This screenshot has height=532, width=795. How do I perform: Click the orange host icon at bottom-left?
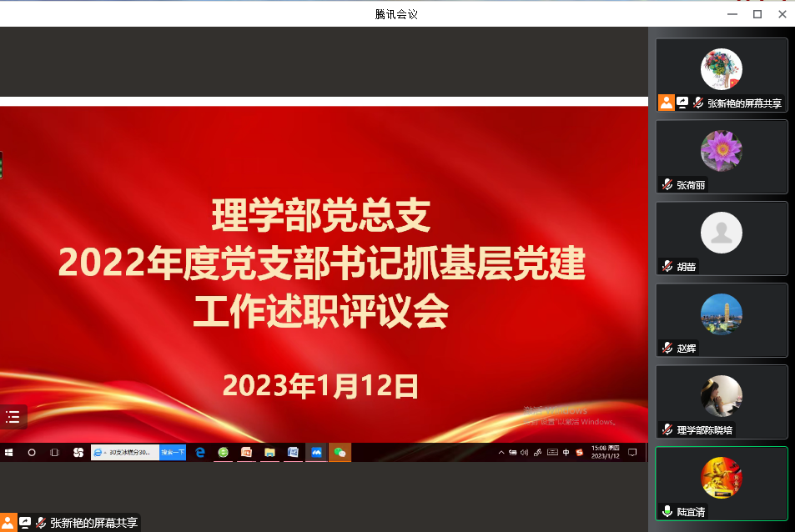8,523
